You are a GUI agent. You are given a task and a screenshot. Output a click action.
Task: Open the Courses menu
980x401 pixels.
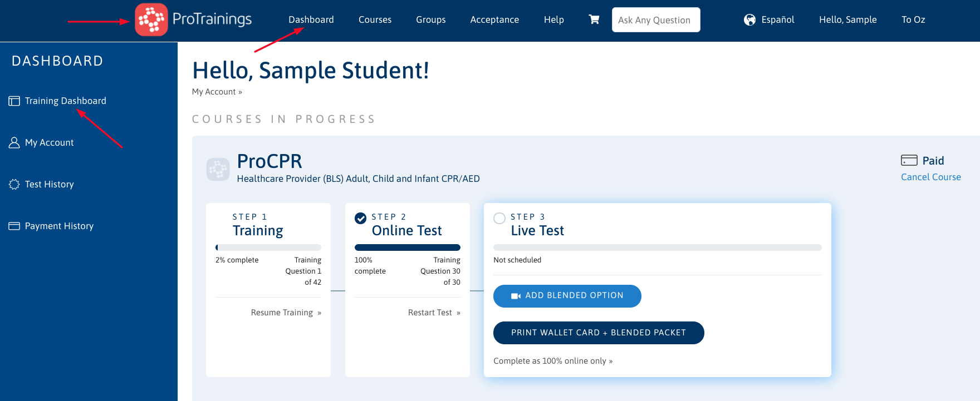click(x=375, y=19)
